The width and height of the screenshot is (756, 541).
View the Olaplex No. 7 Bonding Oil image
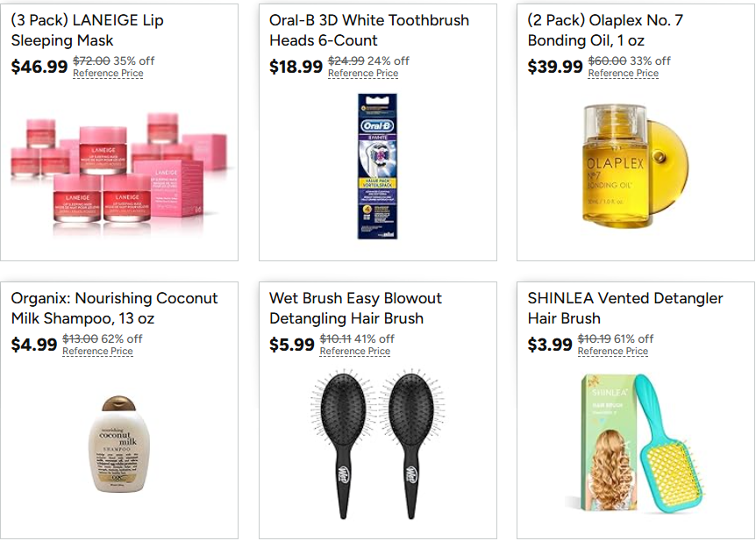[636, 166]
